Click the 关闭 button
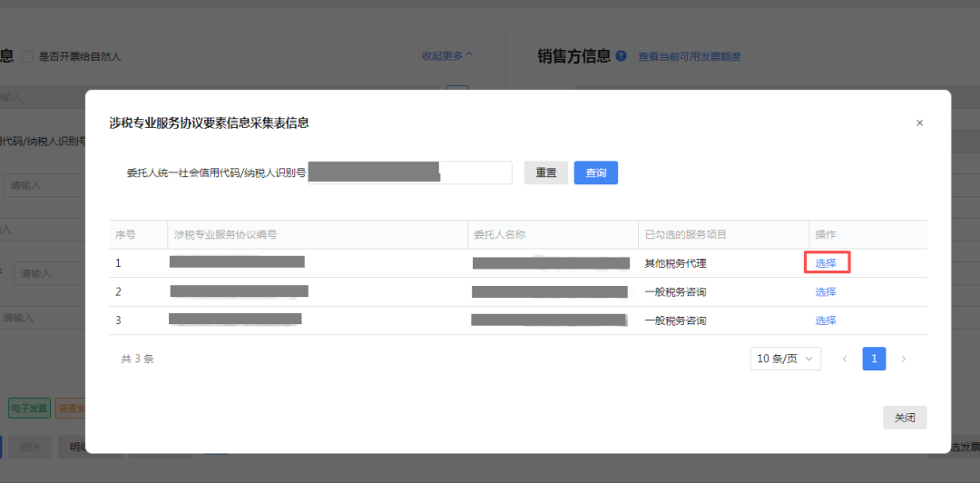Image resolution: width=980 pixels, height=483 pixels. 905,418
